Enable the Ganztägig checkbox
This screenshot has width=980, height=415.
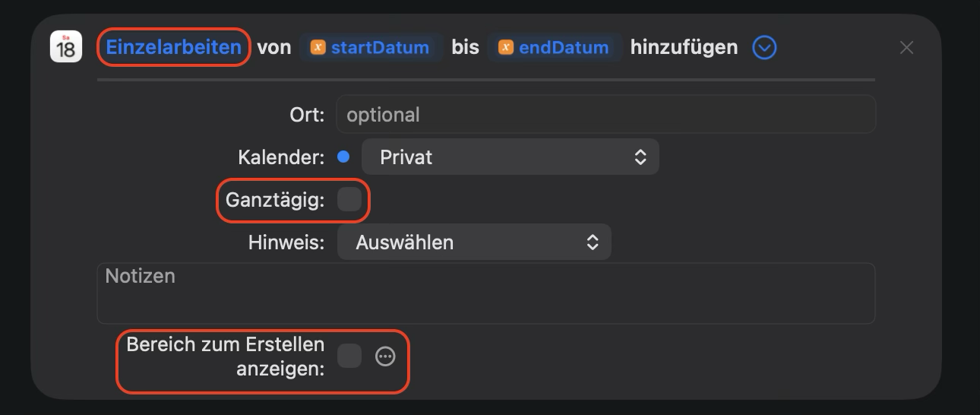click(349, 200)
